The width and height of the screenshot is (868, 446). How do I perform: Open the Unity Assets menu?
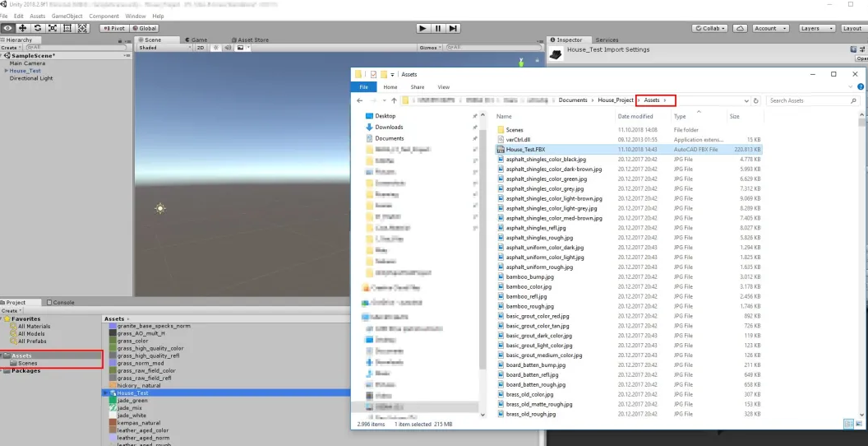(38, 16)
